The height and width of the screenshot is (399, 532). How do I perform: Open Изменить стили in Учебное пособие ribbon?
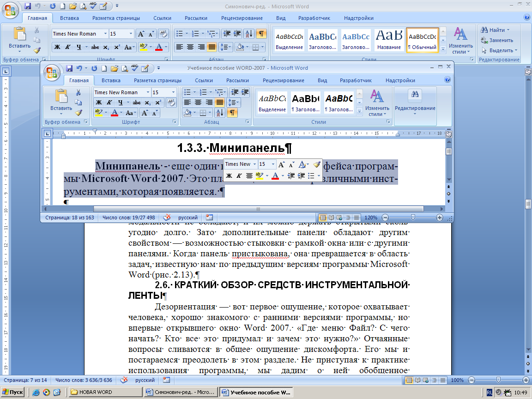click(x=377, y=103)
